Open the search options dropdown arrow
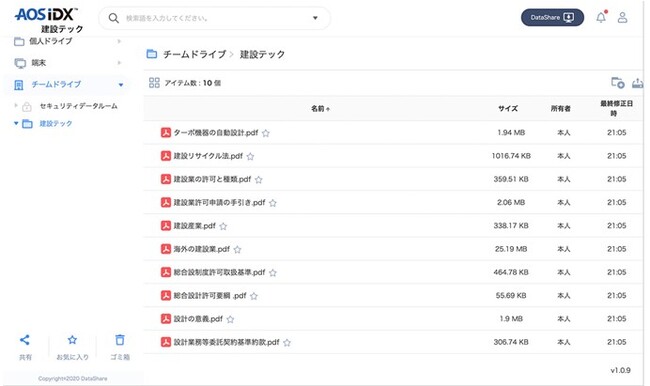 315,18
